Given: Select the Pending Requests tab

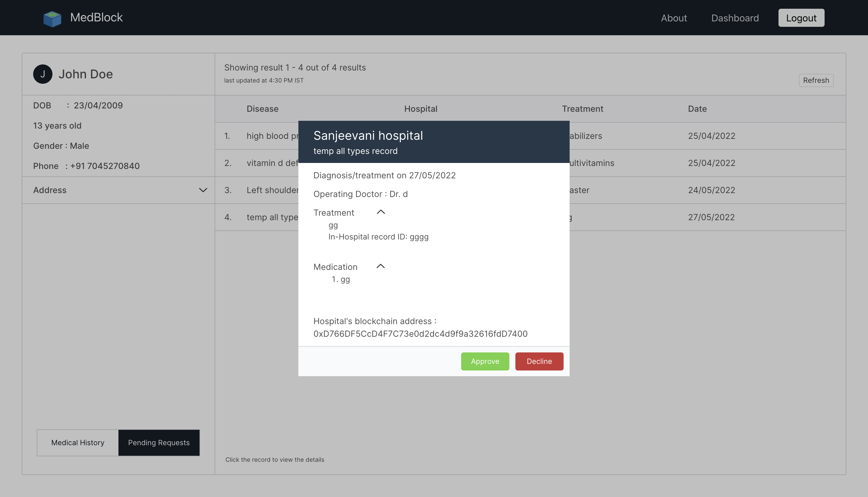Looking at the screenshot, I should (159, 442).
